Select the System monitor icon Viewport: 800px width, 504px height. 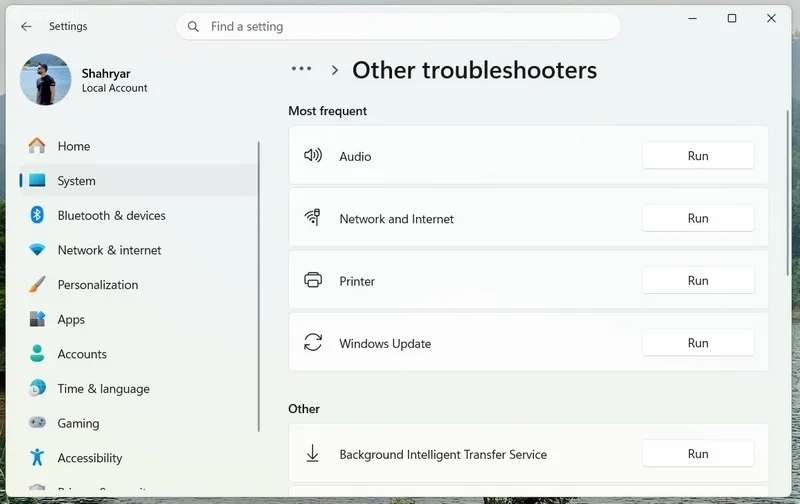click(37, 181)
